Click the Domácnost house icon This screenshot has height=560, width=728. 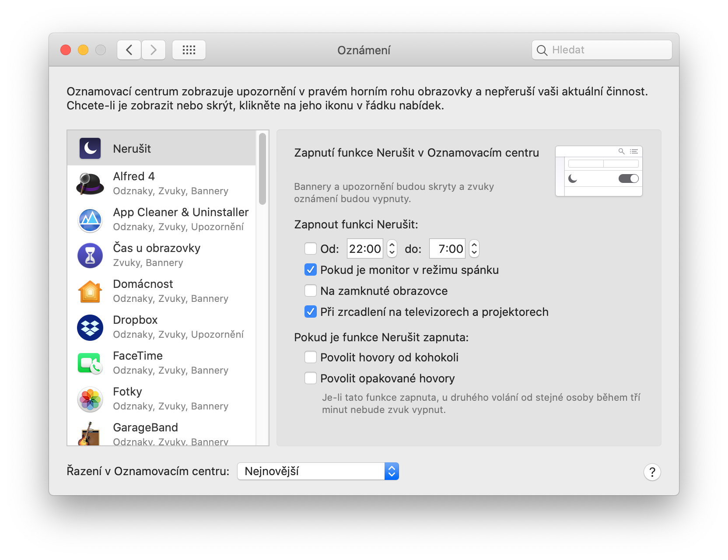[90, 292]
